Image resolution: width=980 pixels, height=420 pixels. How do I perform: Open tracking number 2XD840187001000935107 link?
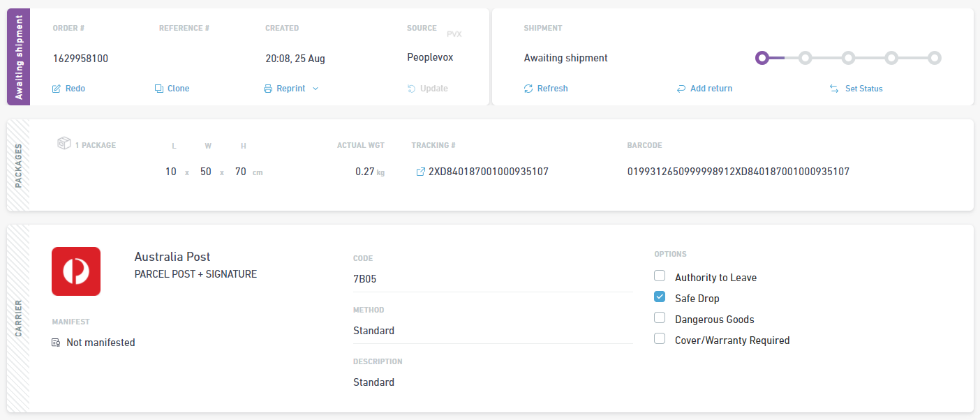coord(489,172)
